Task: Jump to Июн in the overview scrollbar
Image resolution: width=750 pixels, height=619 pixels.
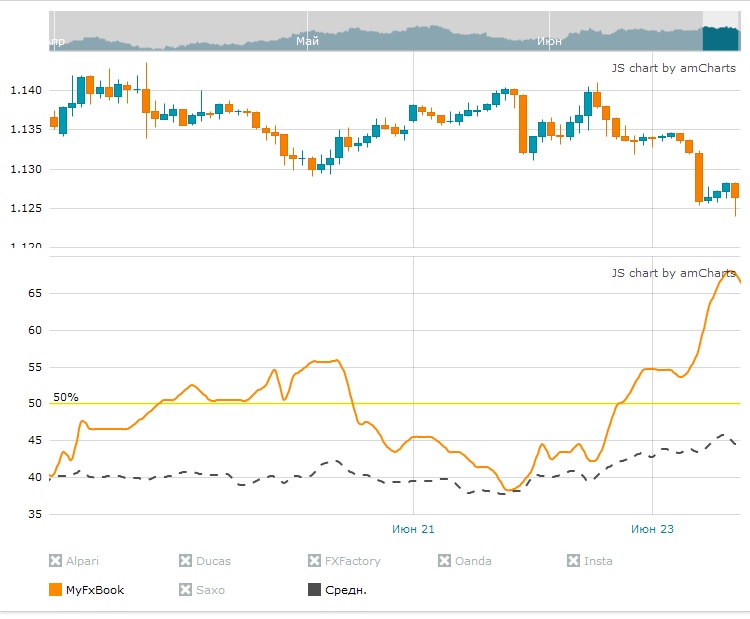Action: click(549, 41)
